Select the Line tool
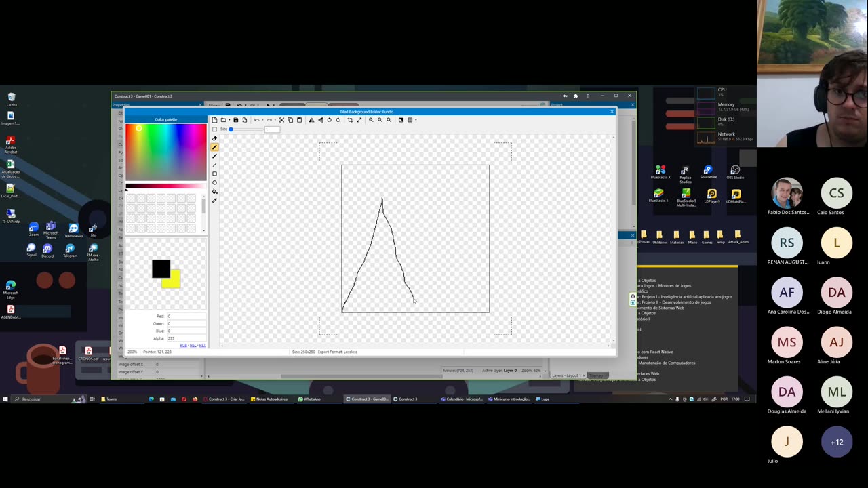The height and width of the screenshot is (488, 868). (x=214, y=165)
